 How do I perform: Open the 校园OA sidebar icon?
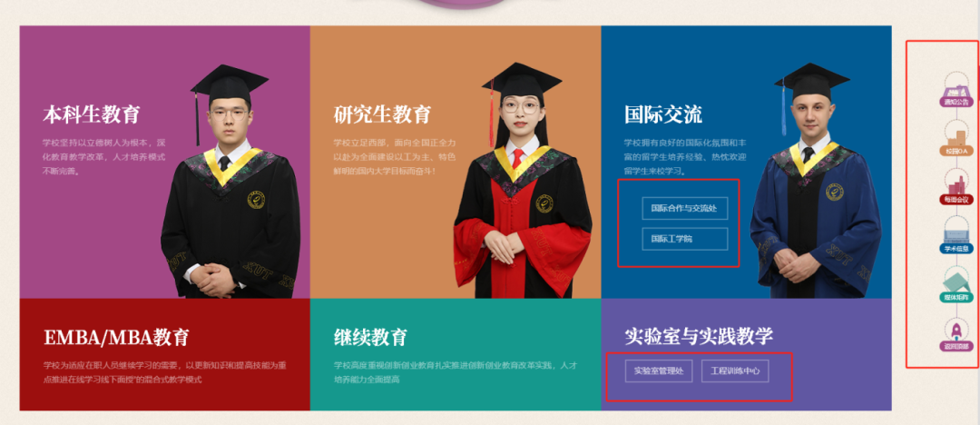coord(957,140)
